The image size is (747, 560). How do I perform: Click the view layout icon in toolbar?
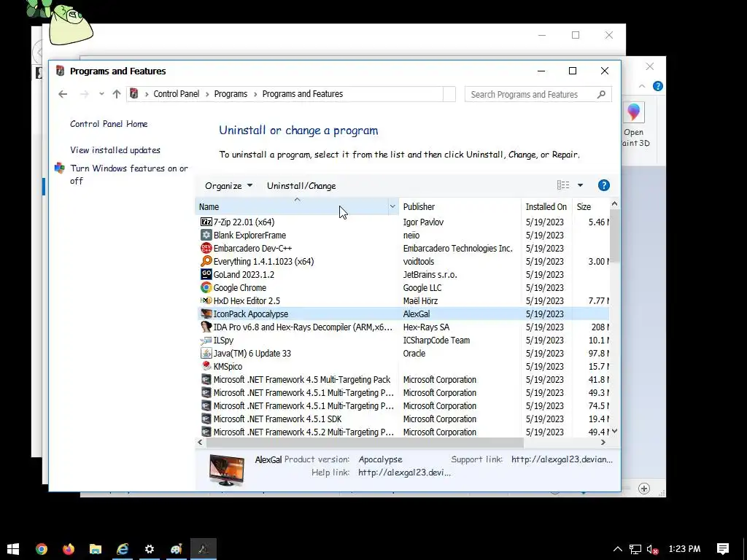(563, 185)
